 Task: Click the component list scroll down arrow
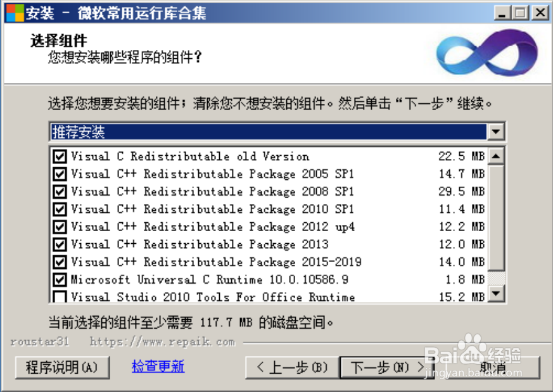pyautogui.click(x=496, y=293)
